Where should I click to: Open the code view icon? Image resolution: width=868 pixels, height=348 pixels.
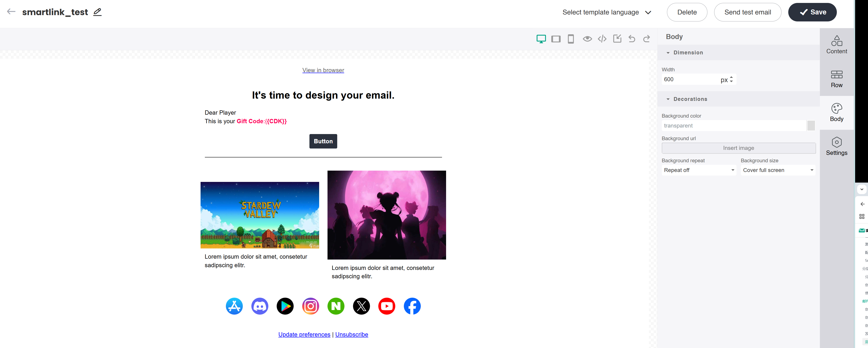click(x=602, y=39)
